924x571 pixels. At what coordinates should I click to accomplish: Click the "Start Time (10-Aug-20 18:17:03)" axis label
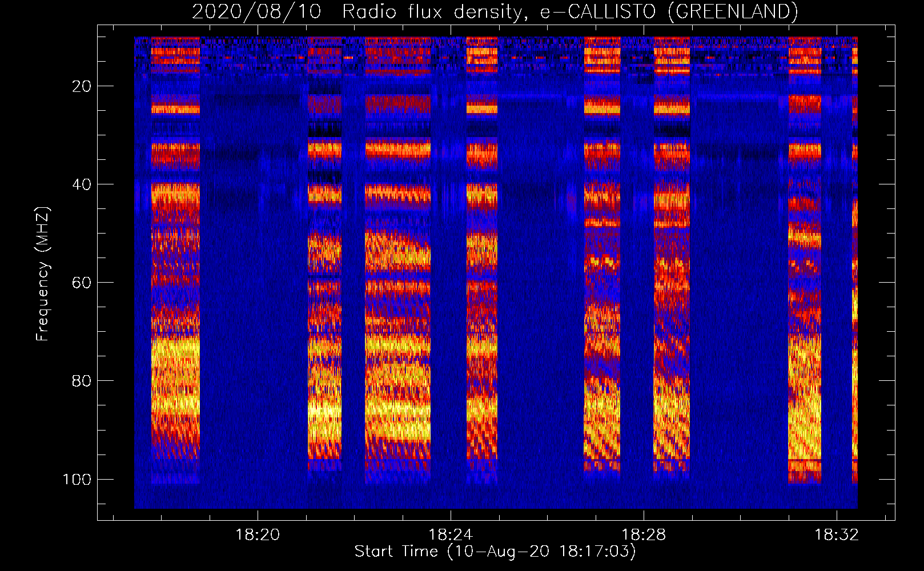pyautogui.click(x=495, y=552)
